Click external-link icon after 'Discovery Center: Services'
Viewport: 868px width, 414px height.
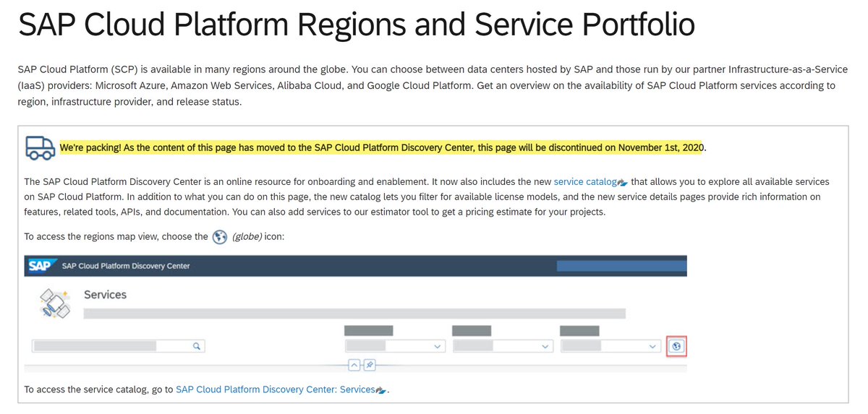click(x=380, y=390)
